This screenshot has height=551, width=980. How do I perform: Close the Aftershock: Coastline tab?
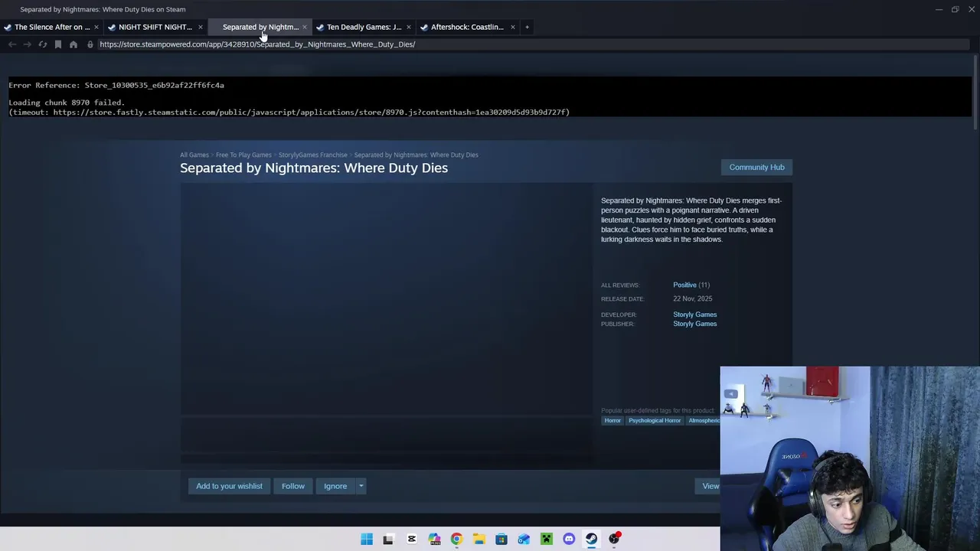click(x=513, y=27)
